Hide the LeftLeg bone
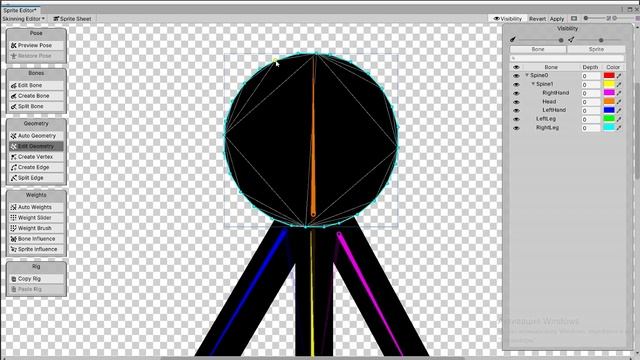Image resolution: width=640 pixels, height=360 pixels. point(516,119)
